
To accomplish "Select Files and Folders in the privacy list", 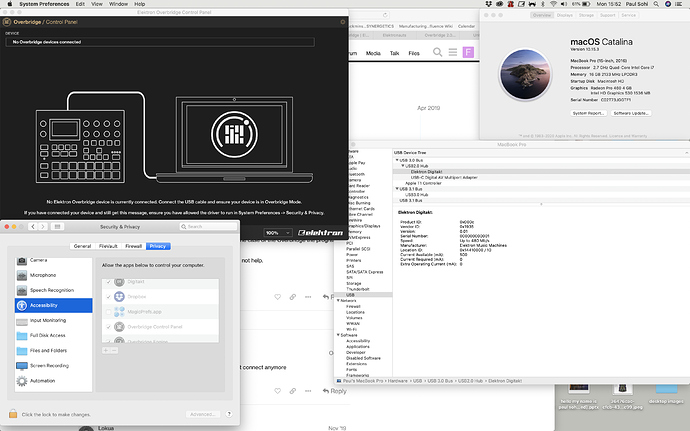I will click(53, 350).
